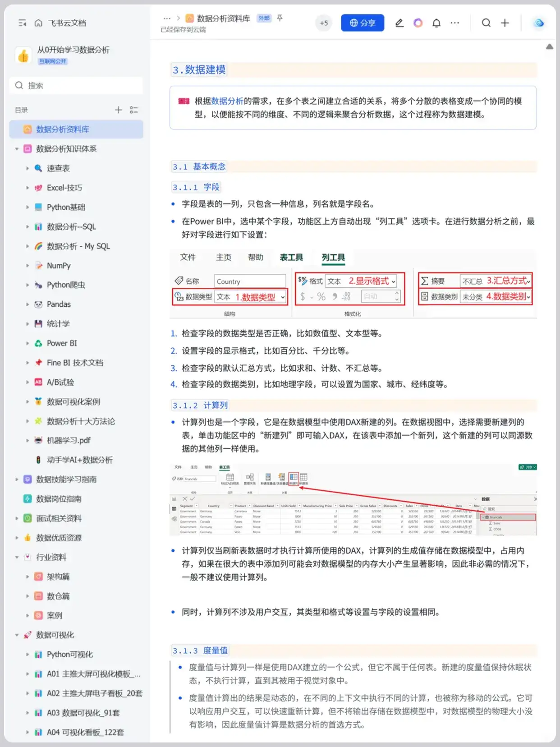Screen dimensions: 560x747
Task: Click the plus icon in the top bar
Action: (505, 23)
